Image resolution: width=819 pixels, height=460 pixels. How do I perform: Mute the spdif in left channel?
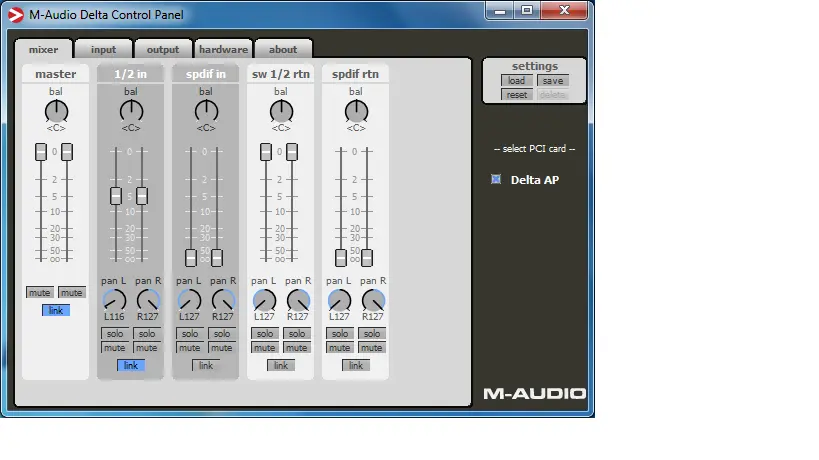pos(190,348)
